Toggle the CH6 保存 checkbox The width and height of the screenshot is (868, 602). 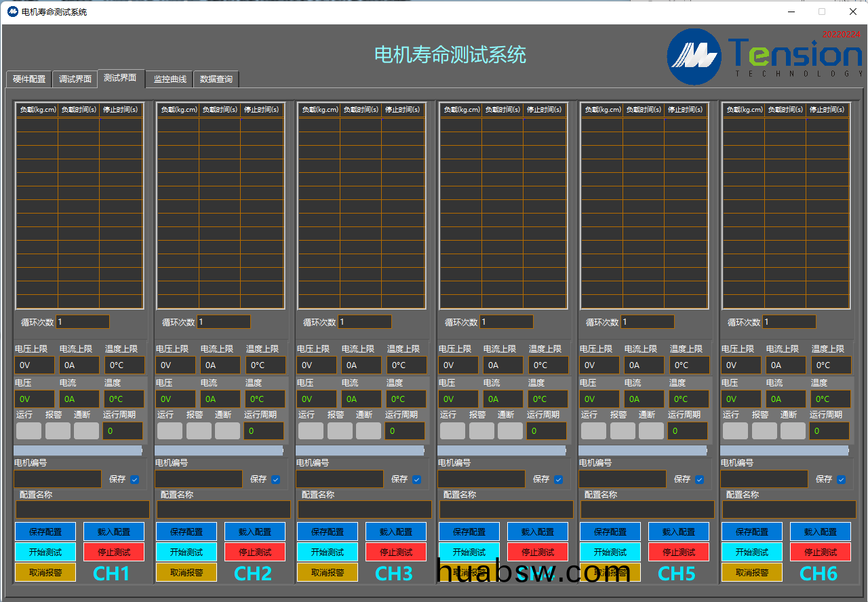click(x=841, y=479)
